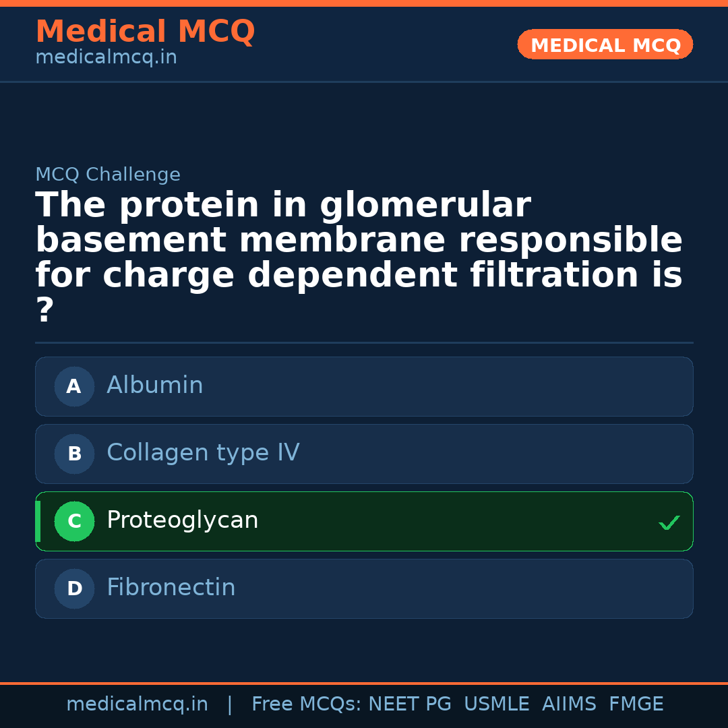Screen dimensions: 728x728
Task: Open the USMLE exam category
Action: tap(497, 704)
